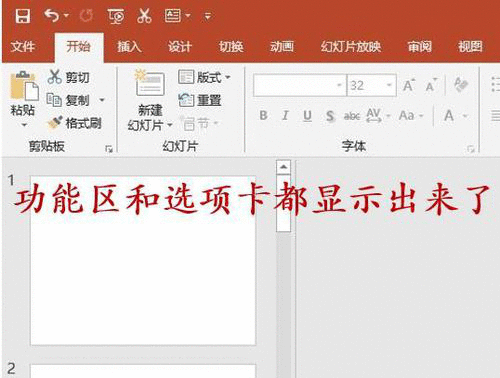
Task: Toggle bold formatting B
Action: click(263, 116)
